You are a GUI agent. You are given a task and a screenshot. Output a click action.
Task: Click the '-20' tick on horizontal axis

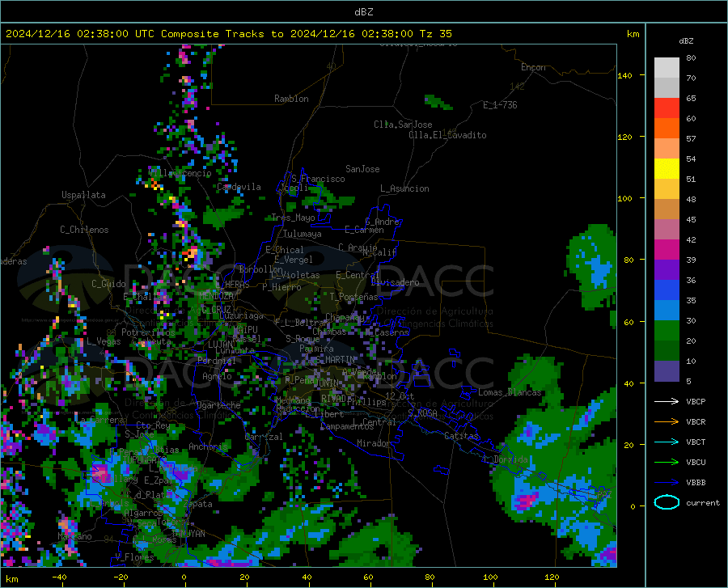tap(121, 577)
